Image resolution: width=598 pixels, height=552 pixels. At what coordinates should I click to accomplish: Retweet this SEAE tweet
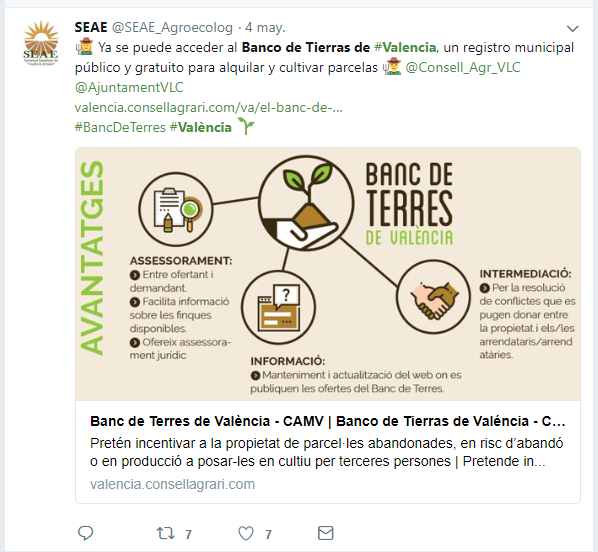pyautogui.click(x=166, y=533)
